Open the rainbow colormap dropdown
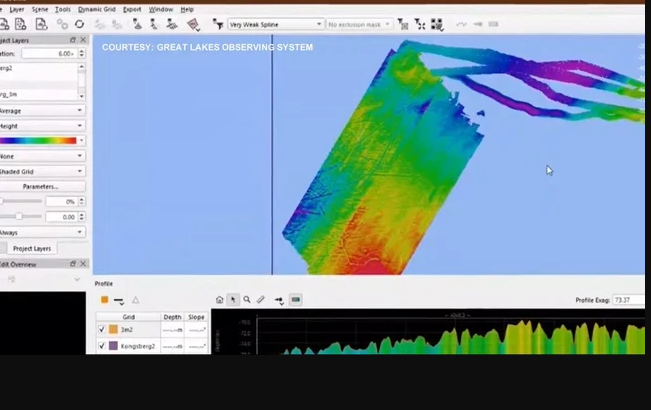 click(42, 141)
